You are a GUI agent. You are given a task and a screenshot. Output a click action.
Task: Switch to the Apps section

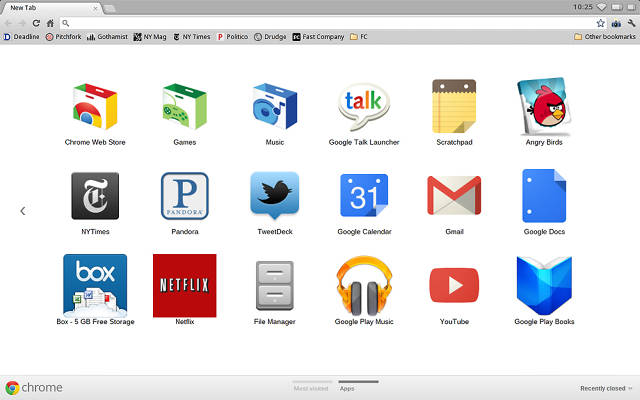click(358, 386)
